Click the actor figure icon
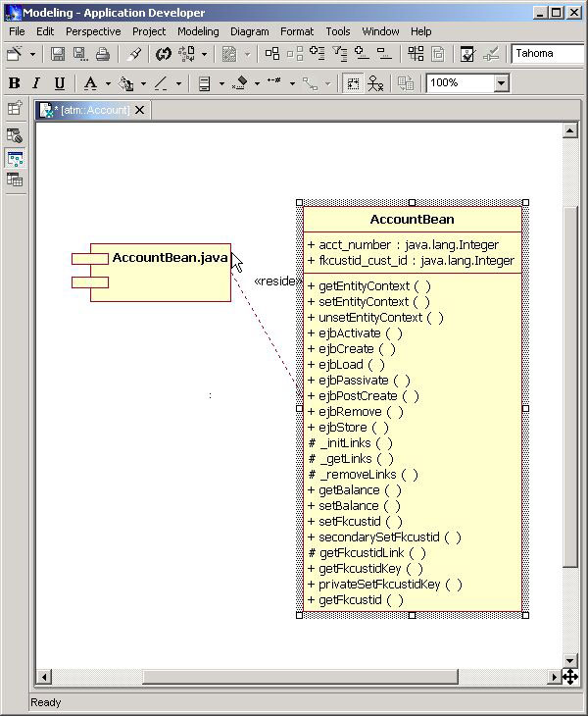588x716 pixels. click(x=375, y=83)
